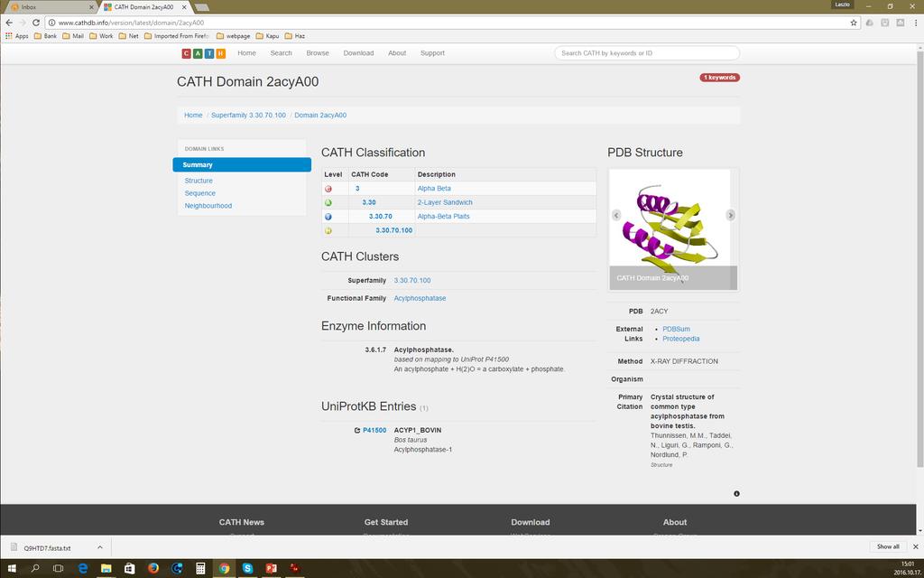Open the Browse menu in CATH navbar
The width and height of the screenshot is (924, 578).
point(318,53)
